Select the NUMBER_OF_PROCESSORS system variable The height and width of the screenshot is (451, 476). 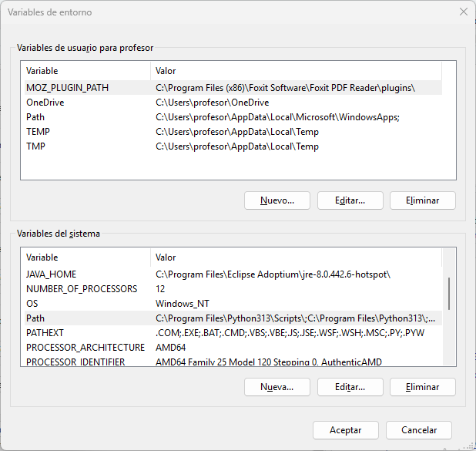233,288
